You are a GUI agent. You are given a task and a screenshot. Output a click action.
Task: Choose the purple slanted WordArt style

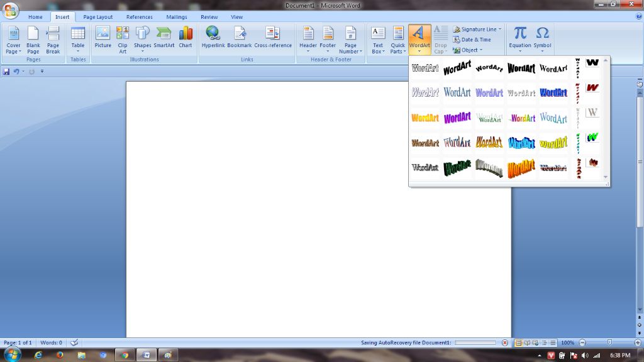click(457, 118)
